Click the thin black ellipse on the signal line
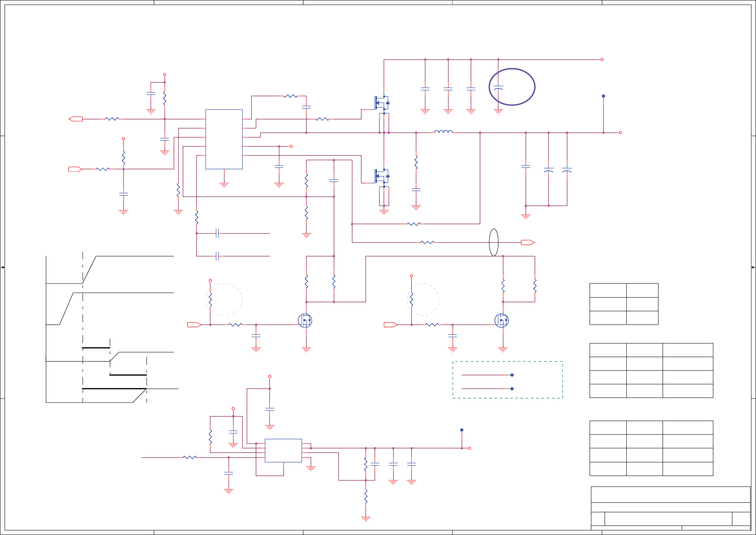 (494, 242)
